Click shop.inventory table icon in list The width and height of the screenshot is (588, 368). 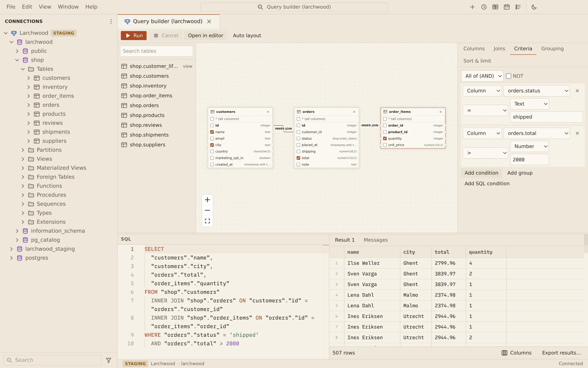click(124, 86)
